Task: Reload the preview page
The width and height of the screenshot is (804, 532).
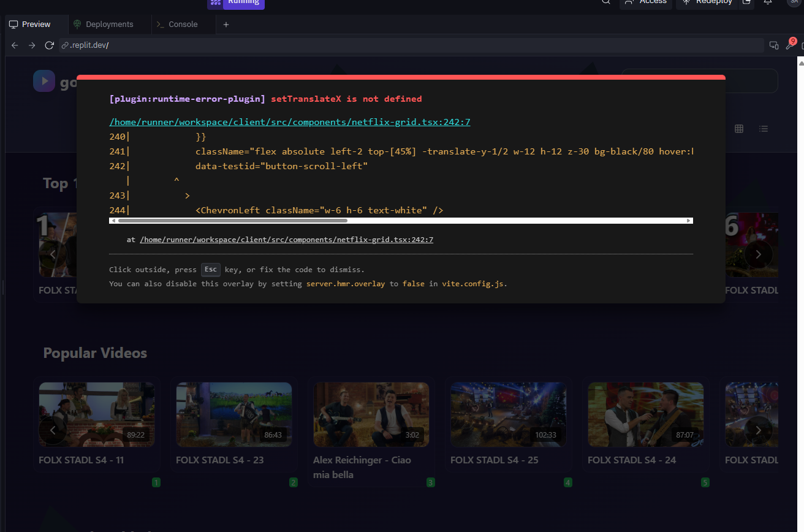Action: 49,45
